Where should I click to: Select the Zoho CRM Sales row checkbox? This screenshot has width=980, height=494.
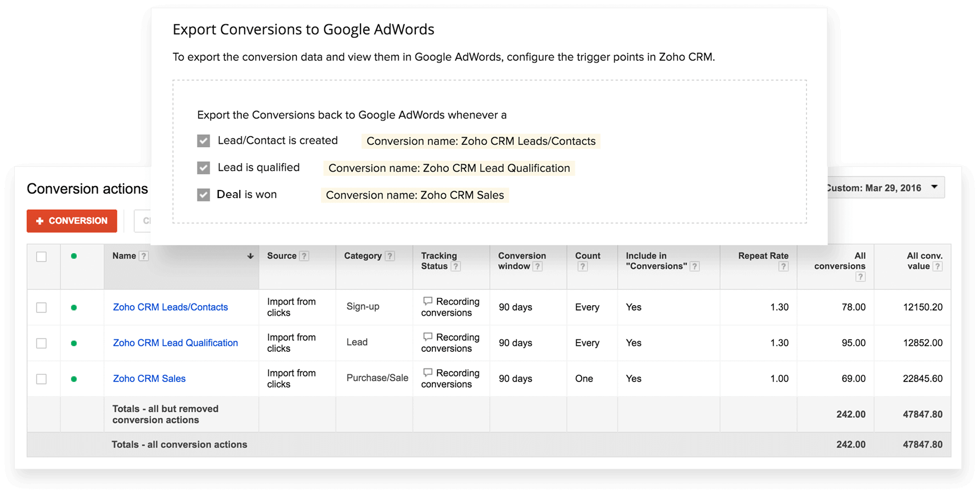coord(42,379)
